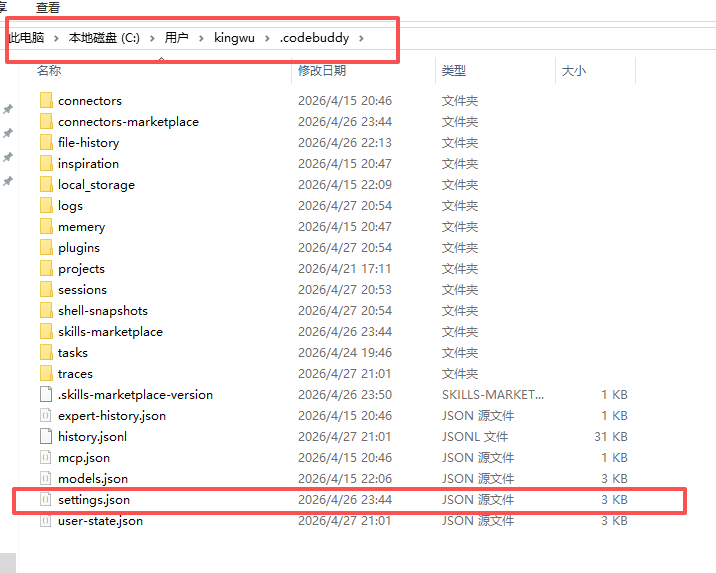Image resolution: width=716 pixels, height=573 pixels.
Task: Click the history.jsonl file icon
Action: coord(46,436)
